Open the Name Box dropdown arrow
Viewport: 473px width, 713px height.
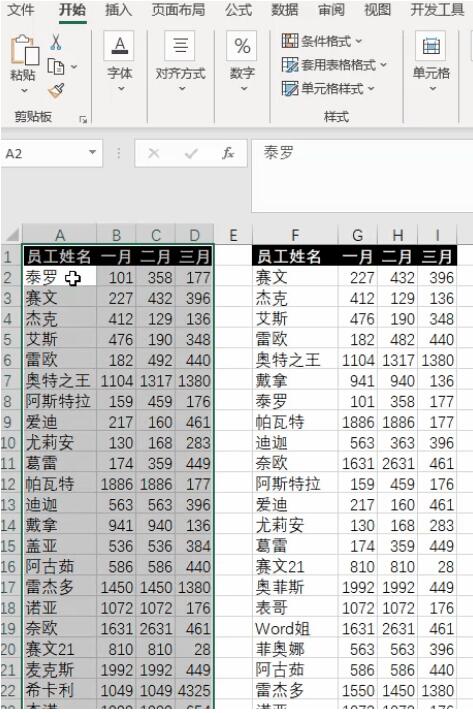click(x=92, y=152)
